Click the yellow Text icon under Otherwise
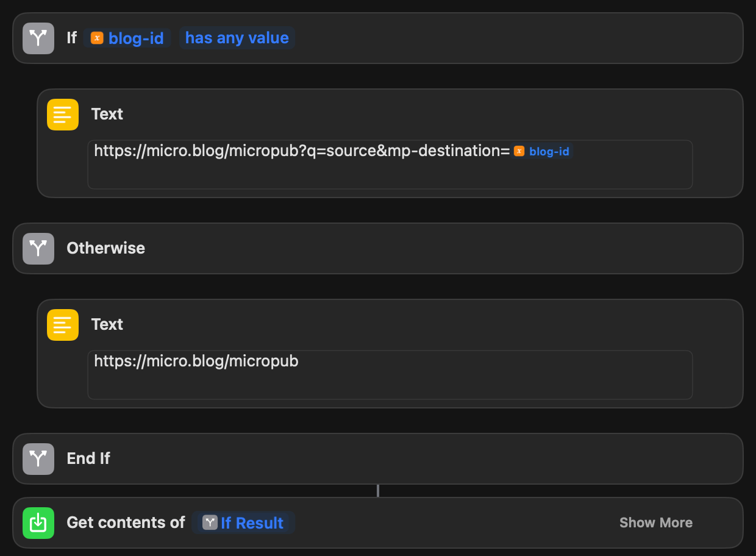The width and height of the screenshot is (756, 556). pos(63,325)
